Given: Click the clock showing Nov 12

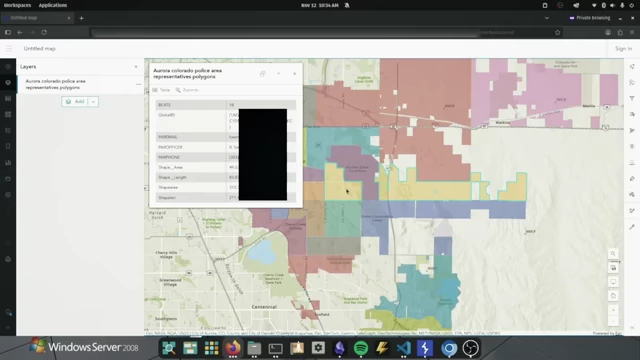Looking at the screenshot, I should [x=320, y=5].
